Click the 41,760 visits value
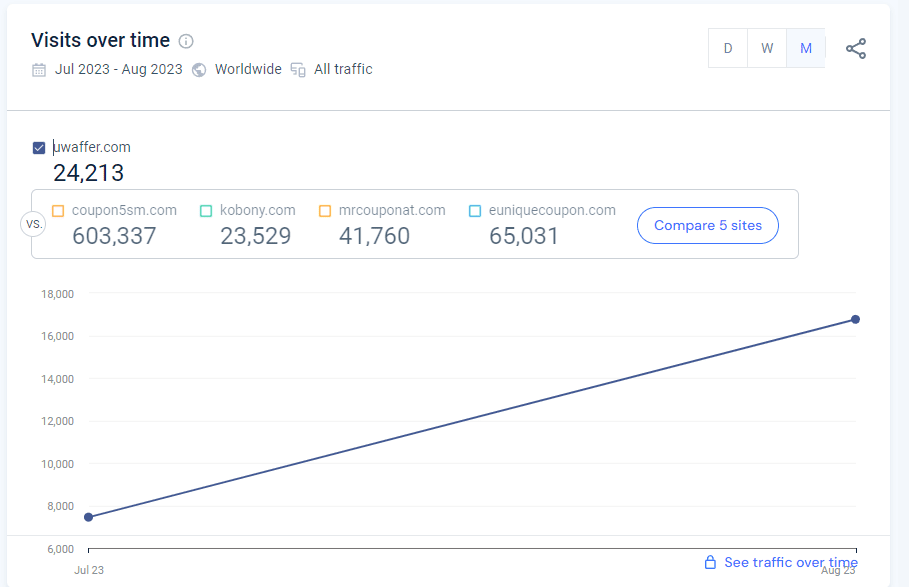This screenshot has width=909, height=587. [x=374, y=236]
